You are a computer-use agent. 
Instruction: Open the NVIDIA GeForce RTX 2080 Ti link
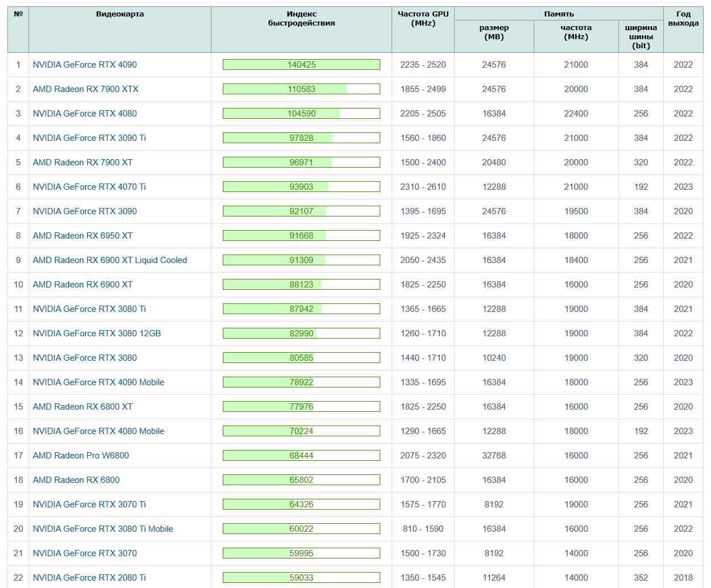[x=89, y=578]
